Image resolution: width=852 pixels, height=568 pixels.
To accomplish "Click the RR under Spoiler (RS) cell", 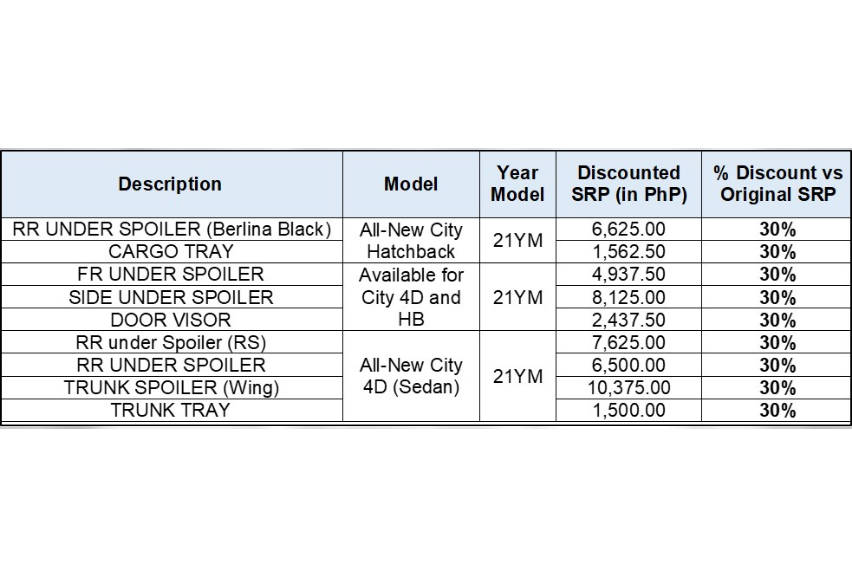I will click(172, 342).
